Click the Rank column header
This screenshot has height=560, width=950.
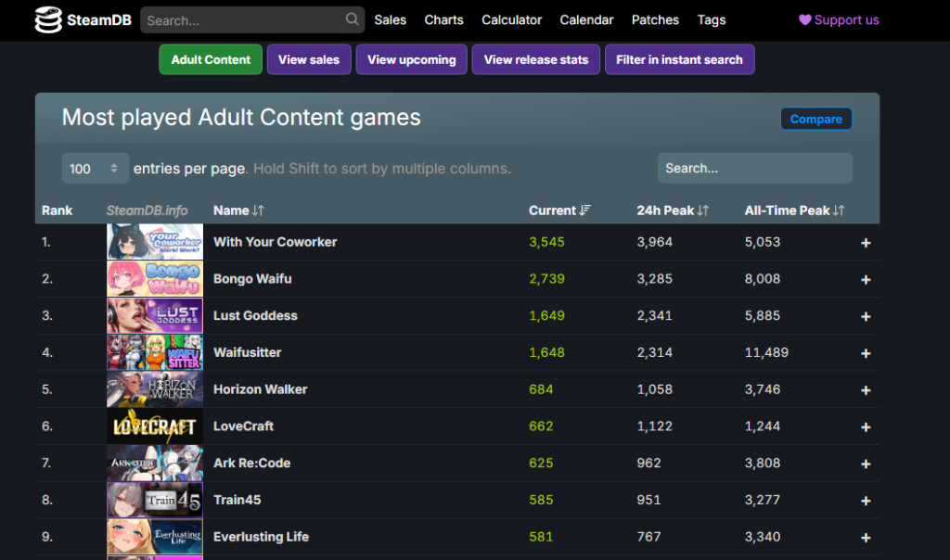(57, 210)
